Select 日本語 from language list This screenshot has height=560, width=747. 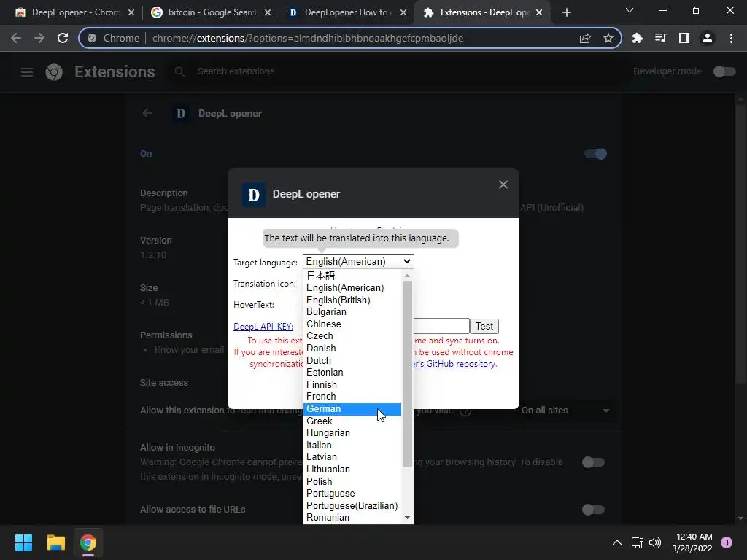[x=352, y=276]
